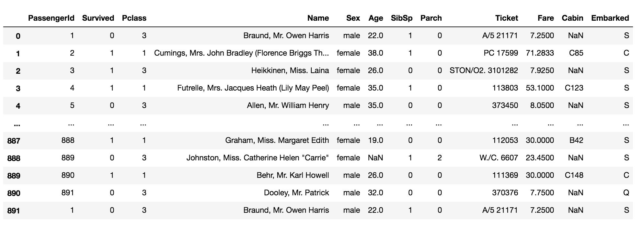Screen dimensions: 644x227
Task: Select the Fare column header
Action: point(546,18)
